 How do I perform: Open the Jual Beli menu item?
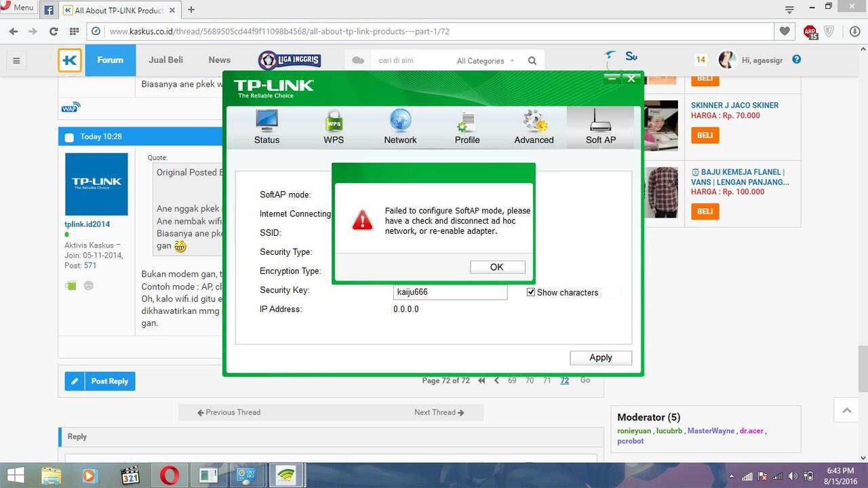pos(166,60)
